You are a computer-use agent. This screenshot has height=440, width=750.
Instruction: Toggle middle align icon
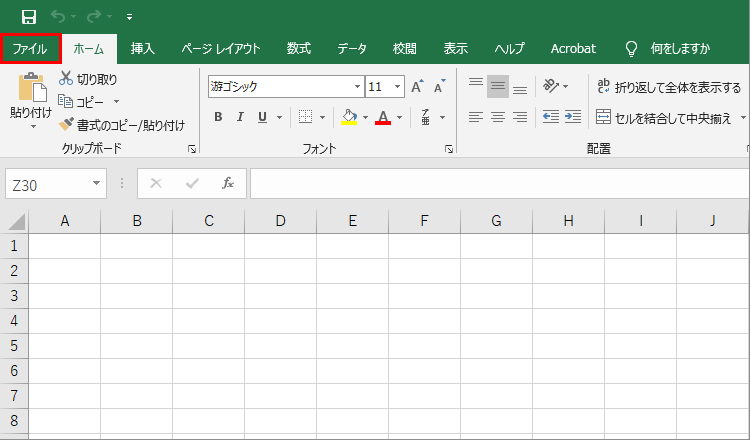pyautogui.click(x=498, y=86)
